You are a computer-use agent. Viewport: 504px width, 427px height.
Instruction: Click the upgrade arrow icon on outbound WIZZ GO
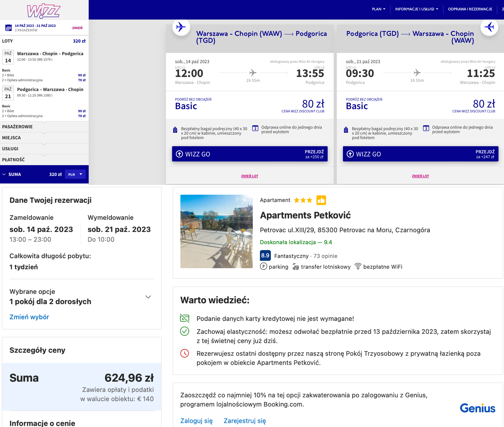(x=179, y=154)
